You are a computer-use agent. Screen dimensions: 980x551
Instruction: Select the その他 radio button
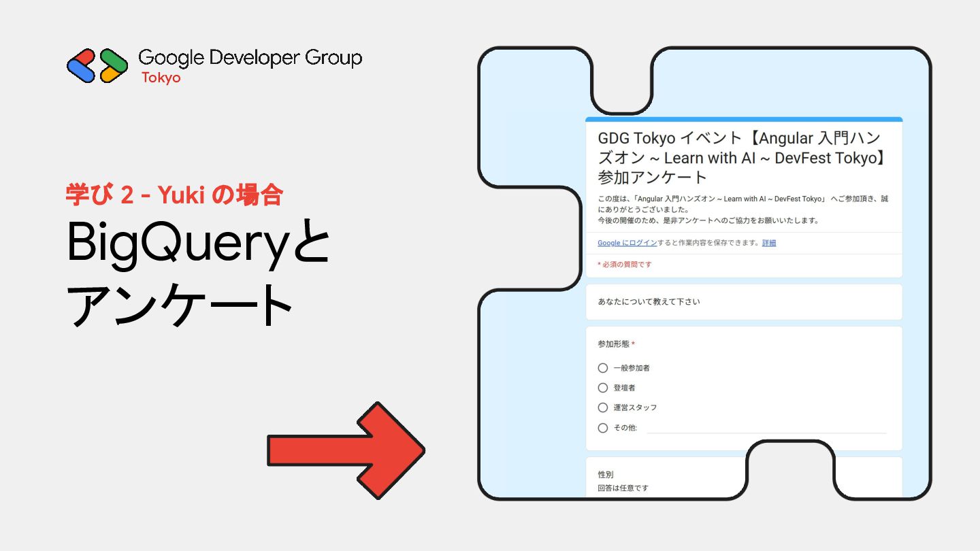[x=602, y=428]
